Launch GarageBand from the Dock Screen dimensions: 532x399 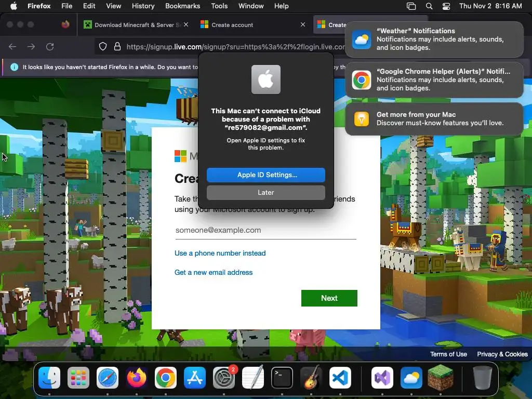[x=311, y=378]
